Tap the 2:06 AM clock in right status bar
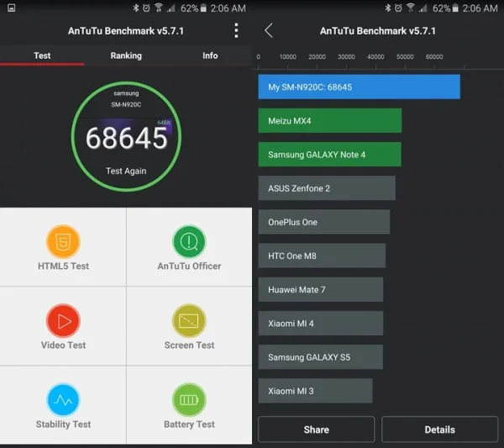The image size is (504, 448). point(480,8)
